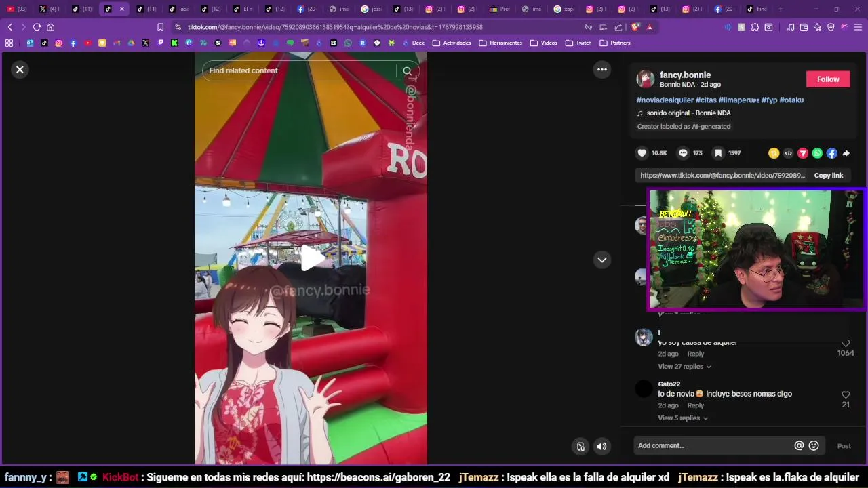The height and width of the screenshot is (488, 868).
Task: Open the Brave wallet icon
Action: click(x=804, y=27)
